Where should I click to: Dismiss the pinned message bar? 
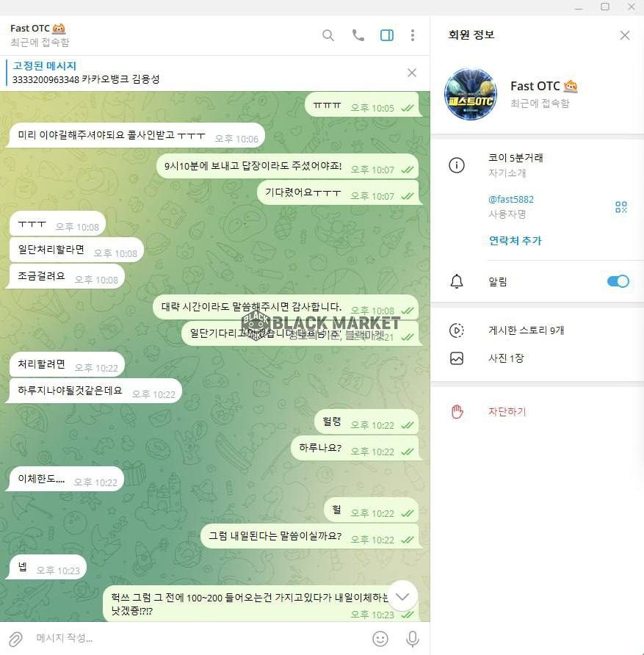[412, 73]
